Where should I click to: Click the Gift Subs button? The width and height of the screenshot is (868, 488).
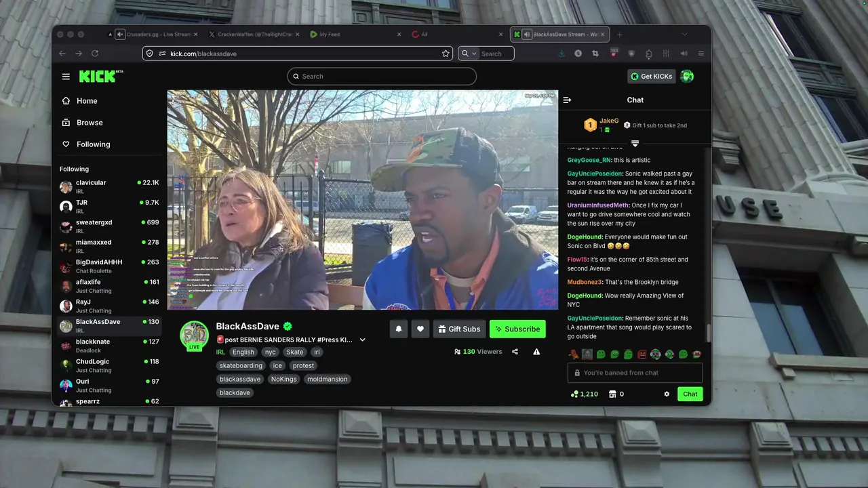pyautogui.click(x=459, y=329)
